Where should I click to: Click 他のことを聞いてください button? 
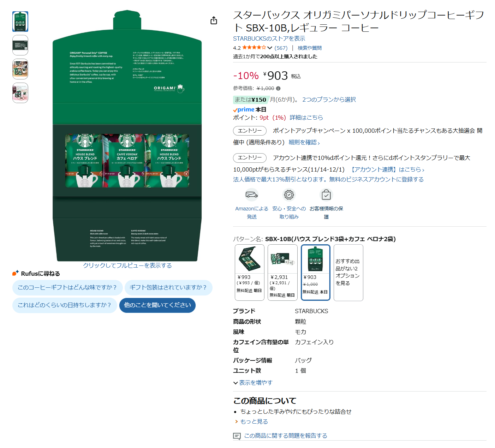click(157, 305)
